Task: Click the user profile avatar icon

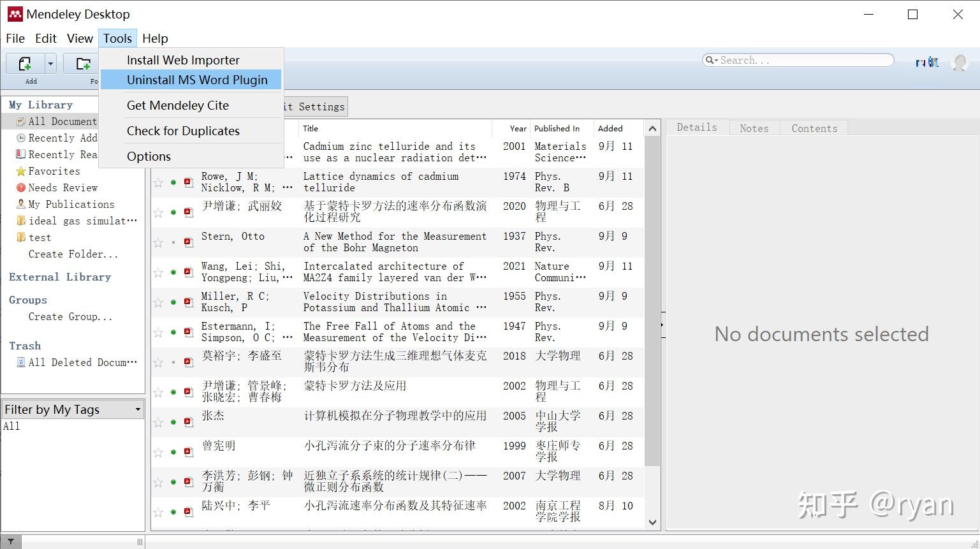Action: [x=959, y=62]
